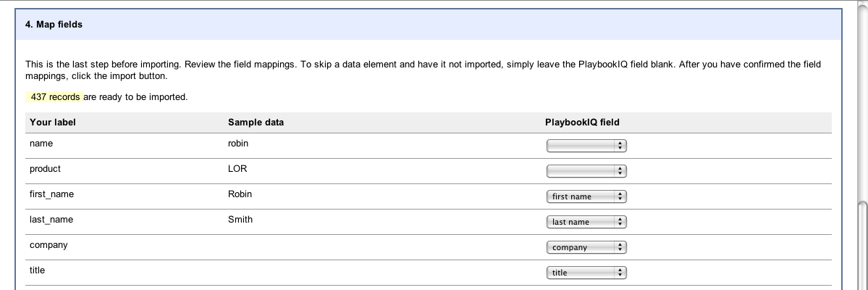The width and height of the screenshot is (868, 290).
Task: Click the '4. Map fields' section header
Action: 54,25
